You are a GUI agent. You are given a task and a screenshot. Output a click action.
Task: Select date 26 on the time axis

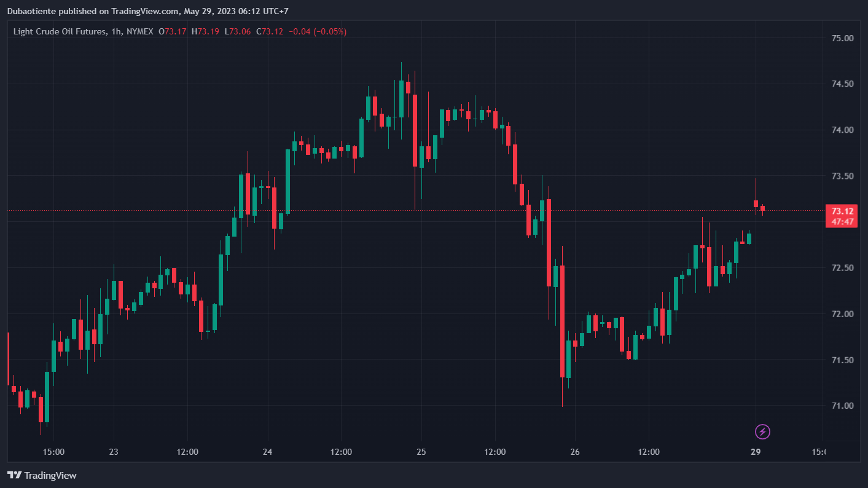pos(575,452)
